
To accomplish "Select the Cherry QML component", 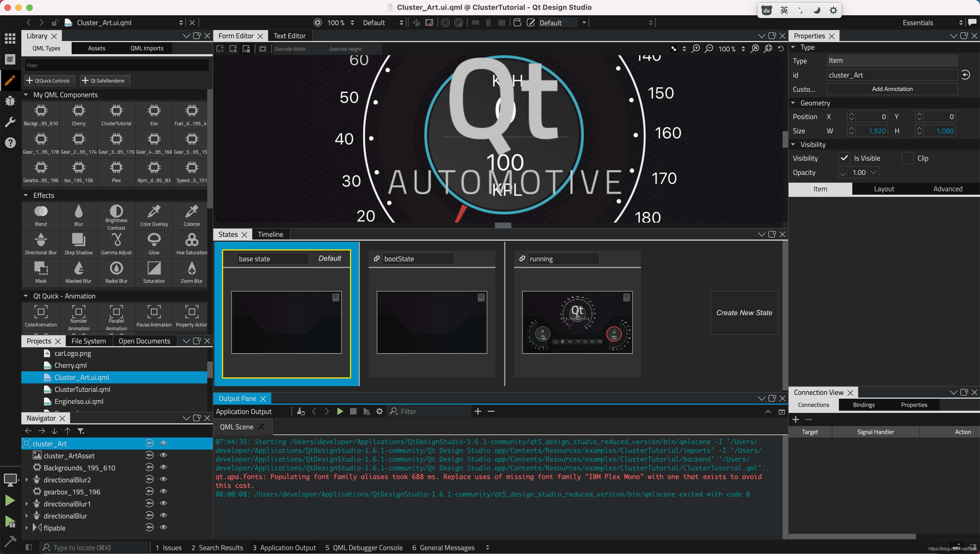I will 78,115.
